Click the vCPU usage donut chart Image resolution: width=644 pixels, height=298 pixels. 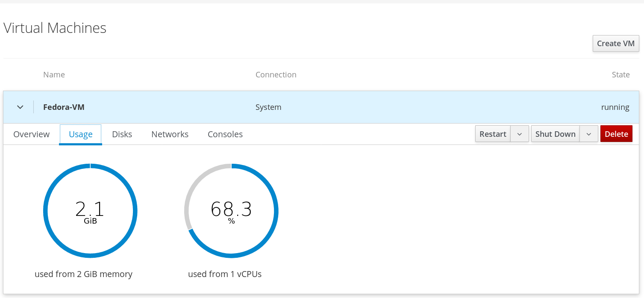click(x=231, y=211)
